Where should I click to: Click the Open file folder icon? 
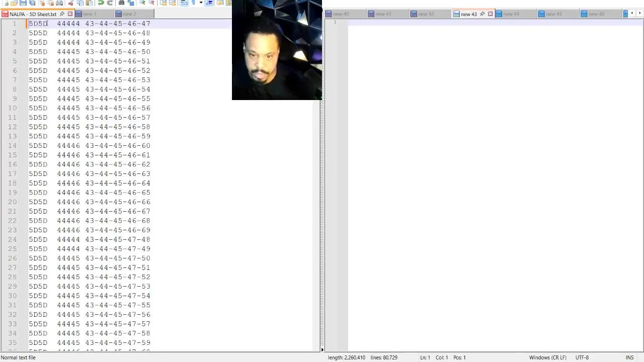point(14,3)
